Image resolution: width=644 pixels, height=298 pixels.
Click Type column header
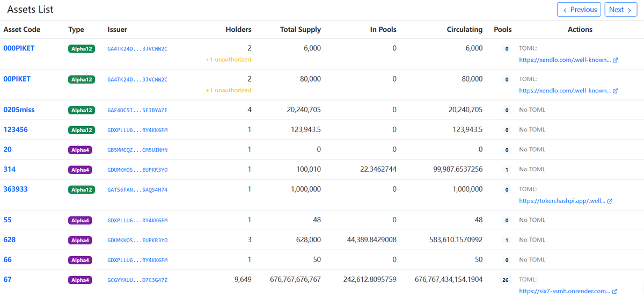[x=76, y=30]
